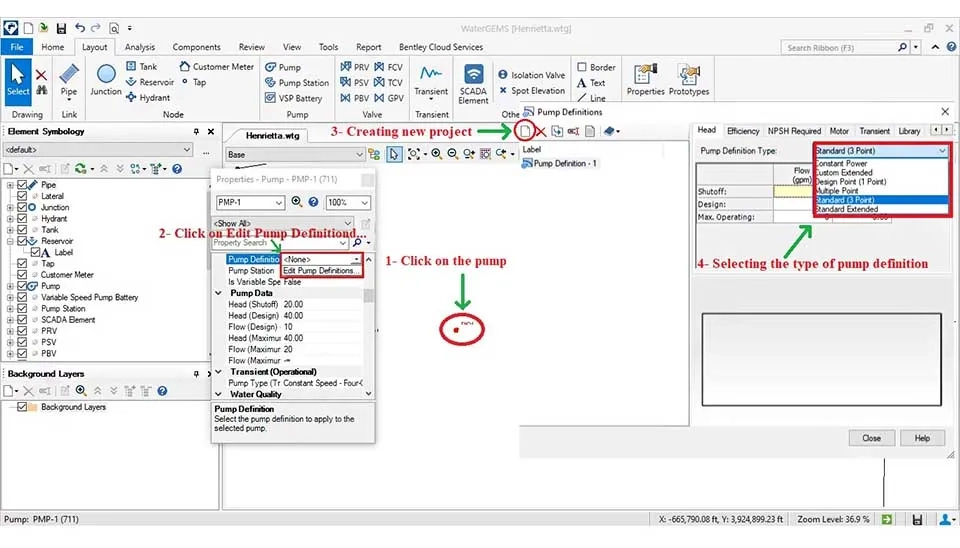The width and height of the screenshot is (960, 548).
Task: Click the SCADA Element icon
Action: click(x=473, y=79)
